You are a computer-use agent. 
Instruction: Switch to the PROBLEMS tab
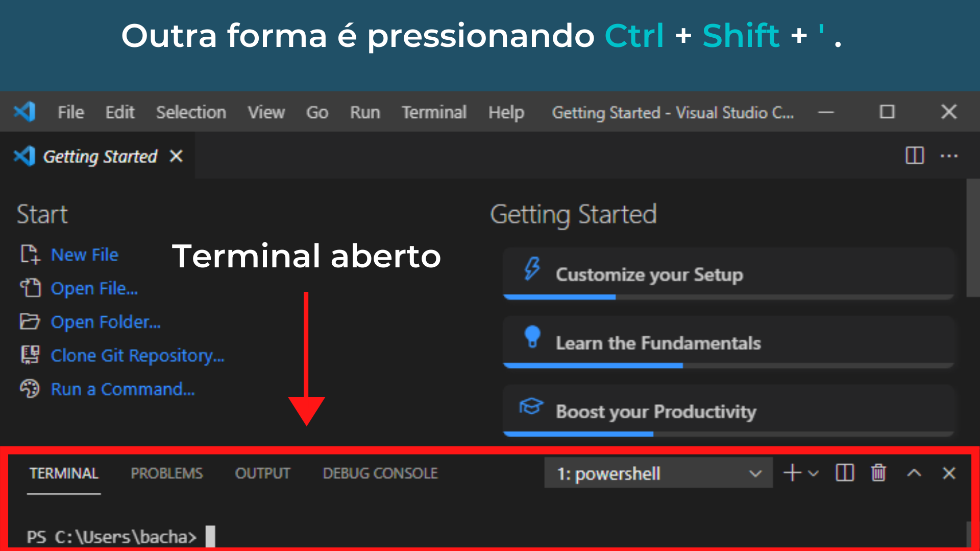tap(167, 473)
